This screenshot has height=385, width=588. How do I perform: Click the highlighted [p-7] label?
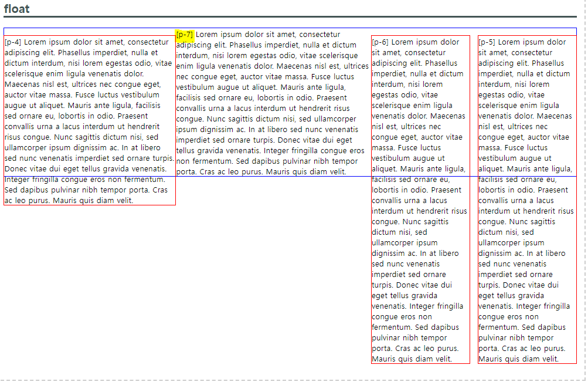click(185, 35)
